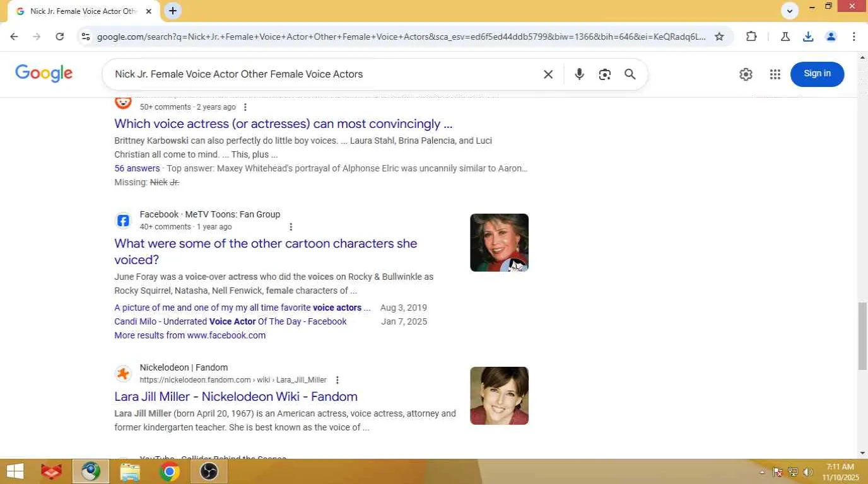This screenshot has height=484, width=868.
Task: Open the red app on the taskbar
Action: 51,471
